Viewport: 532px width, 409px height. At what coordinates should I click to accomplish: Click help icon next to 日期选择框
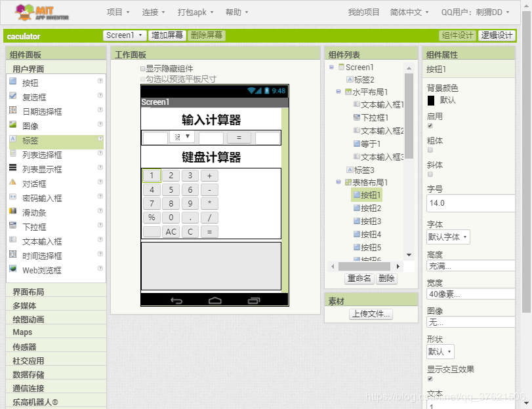point(100,110)
